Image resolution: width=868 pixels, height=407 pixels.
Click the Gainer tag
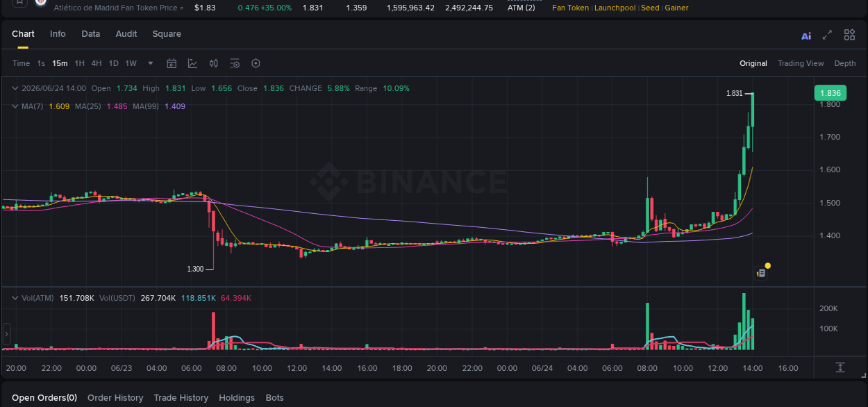[x=676, y=8]
